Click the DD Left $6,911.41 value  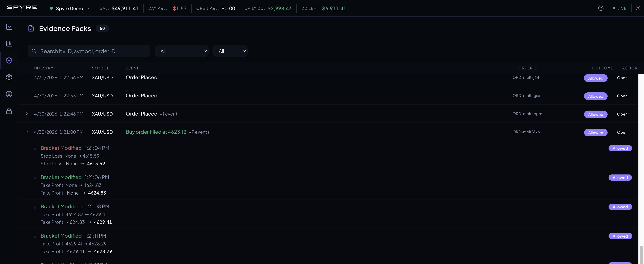[334, 8]
